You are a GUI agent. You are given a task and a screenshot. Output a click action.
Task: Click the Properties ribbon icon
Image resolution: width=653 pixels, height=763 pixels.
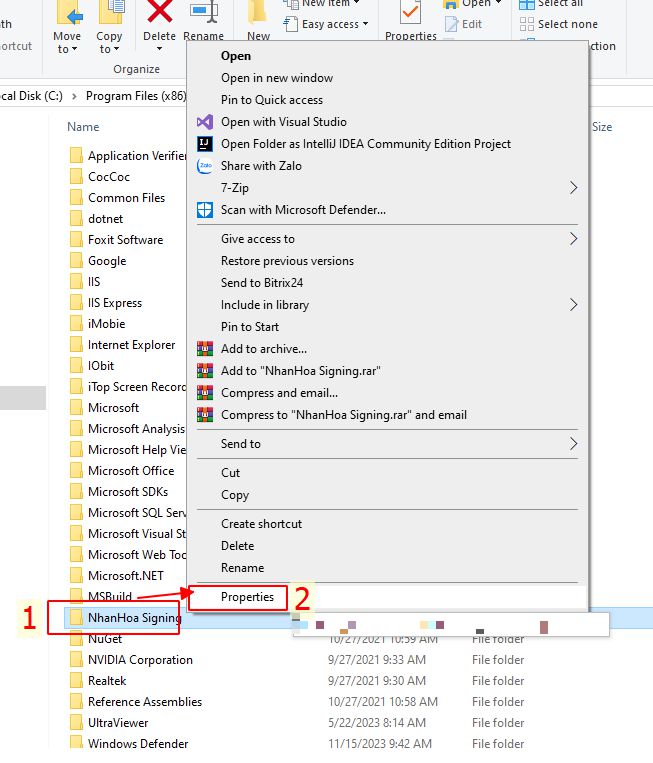(x=411, y=13)
